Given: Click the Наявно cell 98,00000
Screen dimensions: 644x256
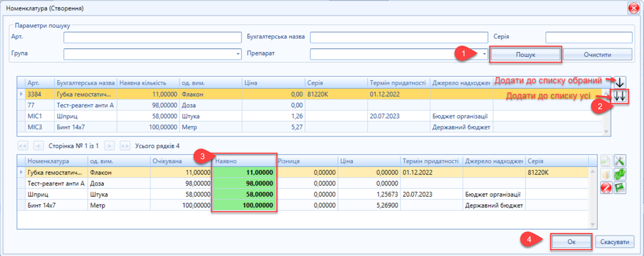Looking at the screenshot, I should click(244, 183).
